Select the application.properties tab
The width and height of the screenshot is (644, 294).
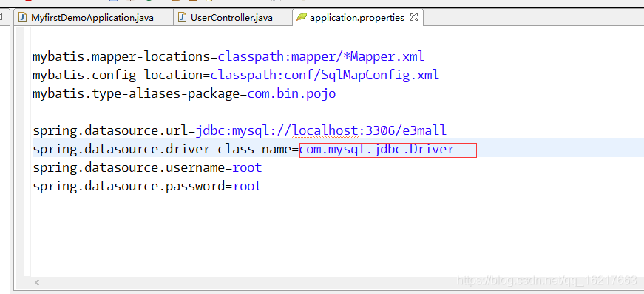357,18
